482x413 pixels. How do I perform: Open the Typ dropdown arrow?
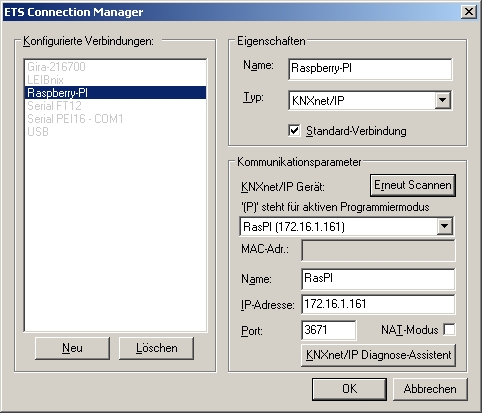[x=443, y=100]
